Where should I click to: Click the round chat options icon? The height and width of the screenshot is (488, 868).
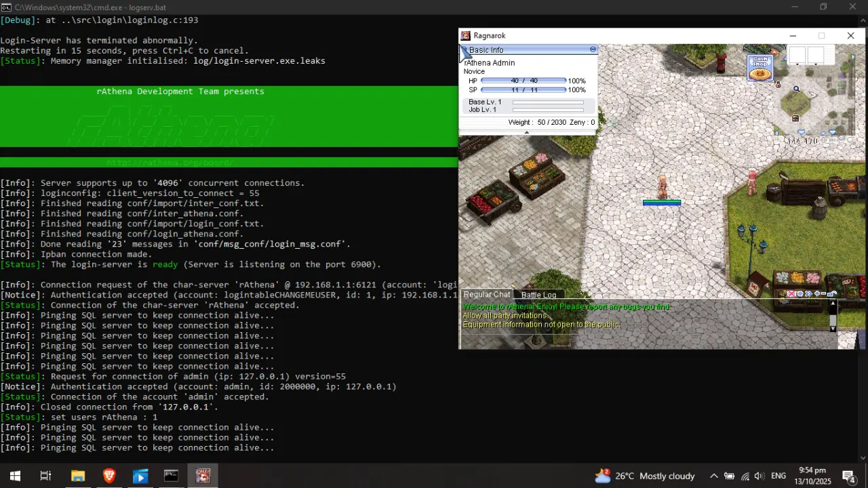click(800, 294)
